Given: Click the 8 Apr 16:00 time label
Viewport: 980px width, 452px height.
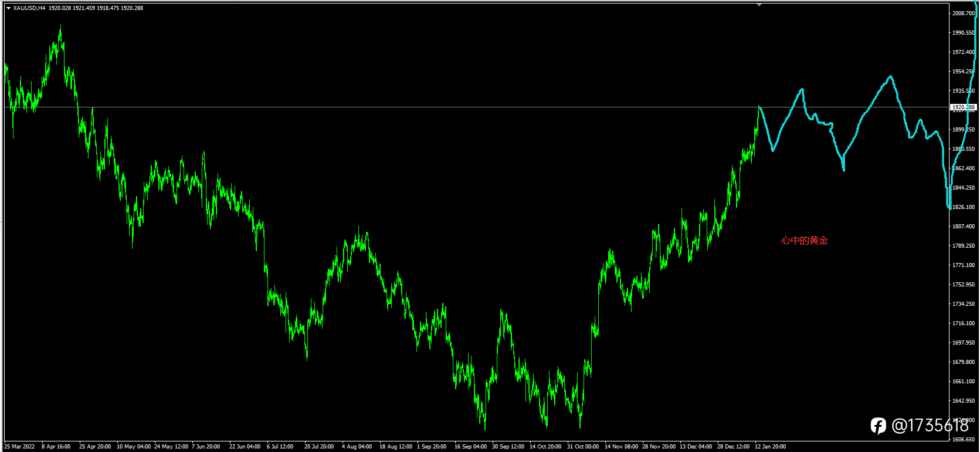Looking at the screenshot, I should click(56, 447).
